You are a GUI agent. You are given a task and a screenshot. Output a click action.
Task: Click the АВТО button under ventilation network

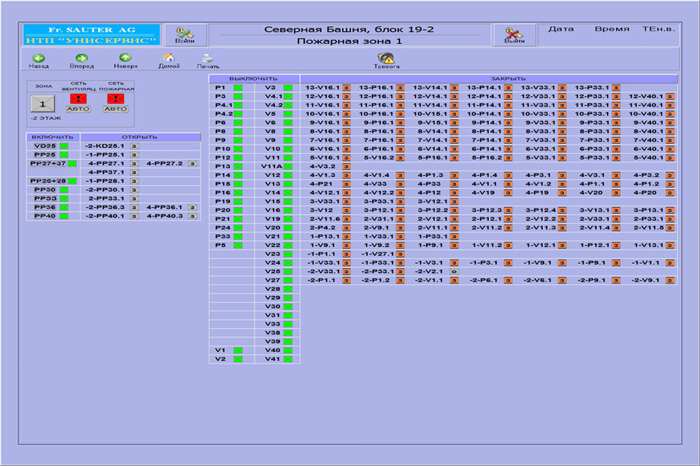pyautogui.click(x=78, y=109)
